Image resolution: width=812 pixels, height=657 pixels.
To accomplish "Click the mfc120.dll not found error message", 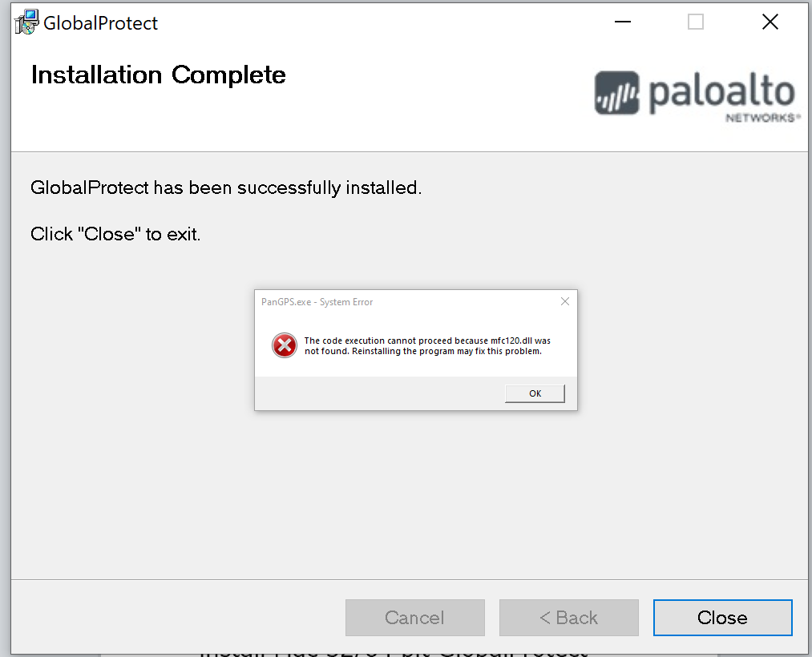I will (x=427, y=346).
